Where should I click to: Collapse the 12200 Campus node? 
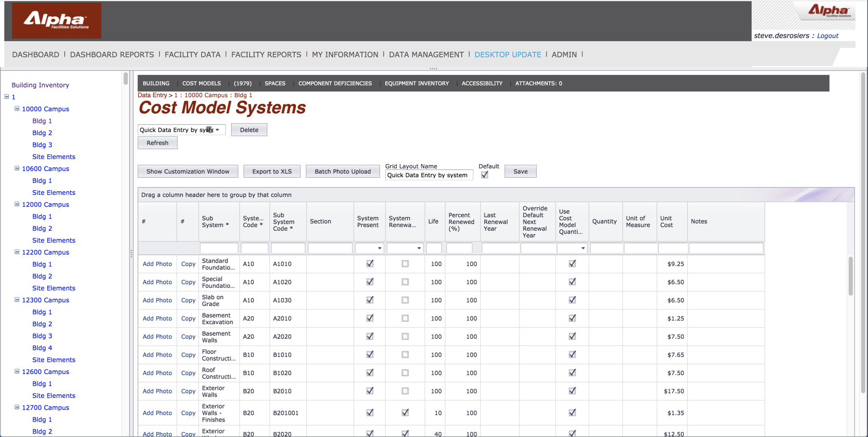[x=17, y=252]
